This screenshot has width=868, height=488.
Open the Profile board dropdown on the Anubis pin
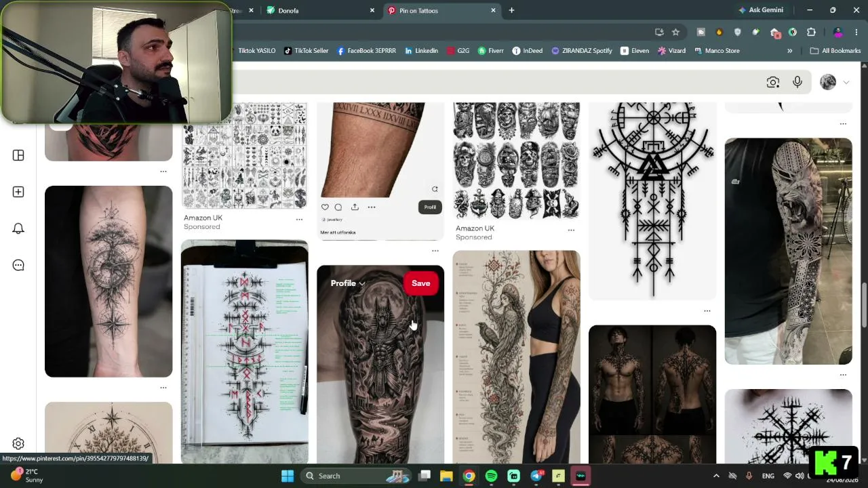(348, 283)
